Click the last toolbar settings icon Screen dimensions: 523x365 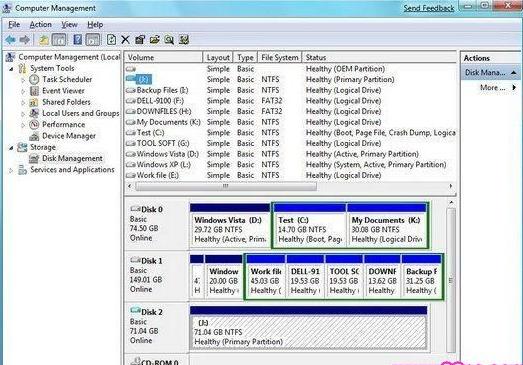point(184,40)
